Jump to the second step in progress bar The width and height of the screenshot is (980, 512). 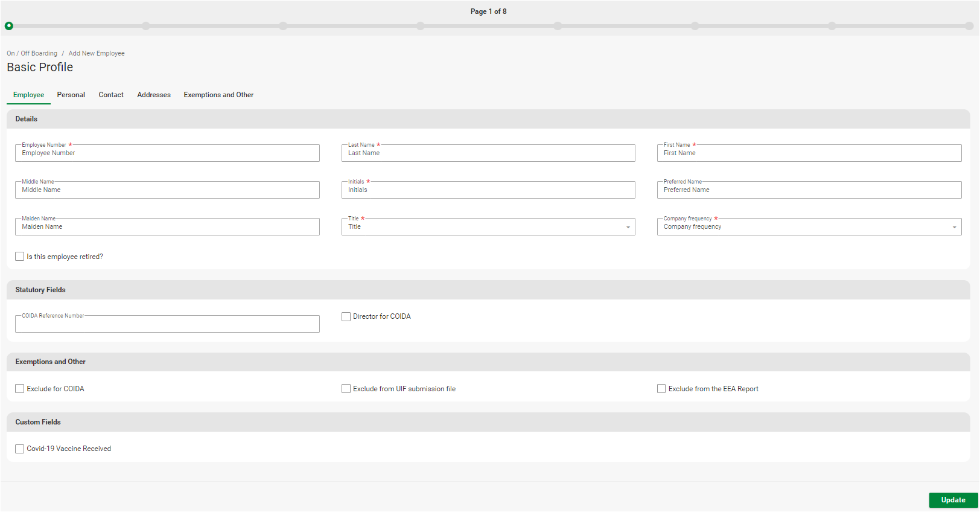pyautogui.click(x=146, y=26)
